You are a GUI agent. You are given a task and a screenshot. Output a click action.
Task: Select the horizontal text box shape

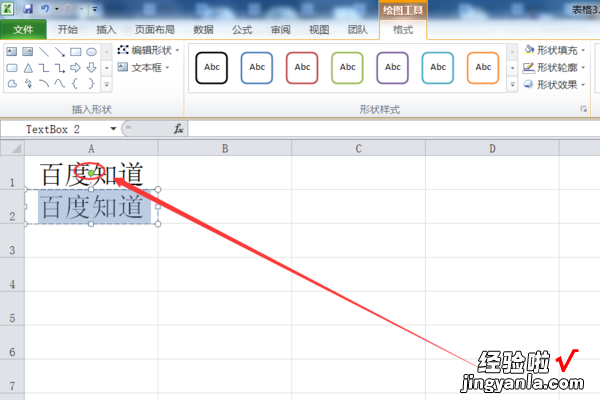12,52
